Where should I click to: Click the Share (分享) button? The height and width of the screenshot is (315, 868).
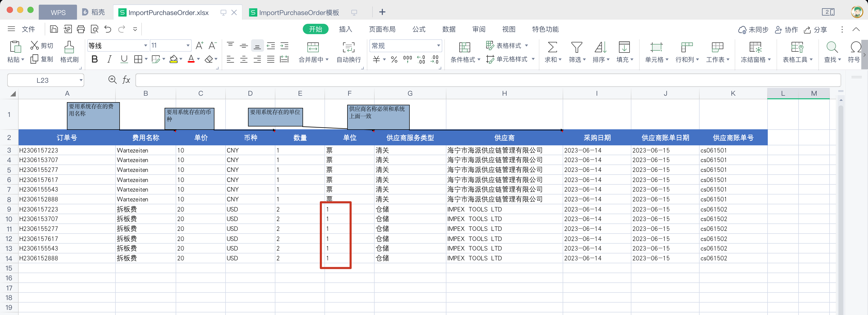816,30
